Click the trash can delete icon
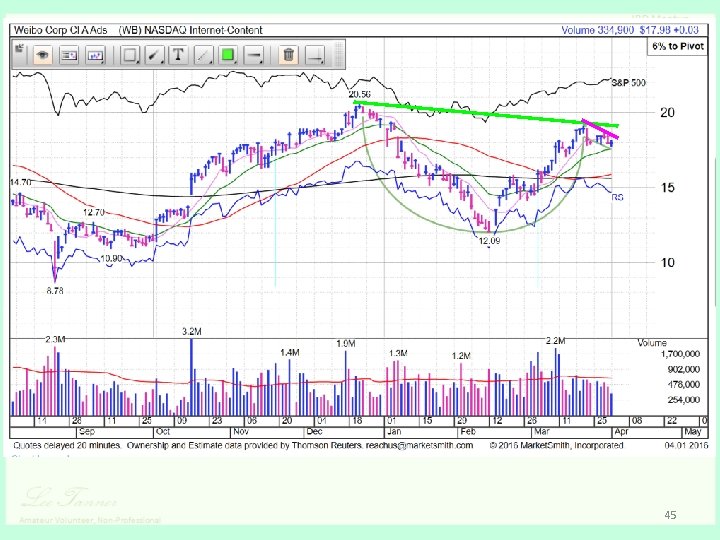The width and height of the screenshot is (720, 540). (288, 56)
